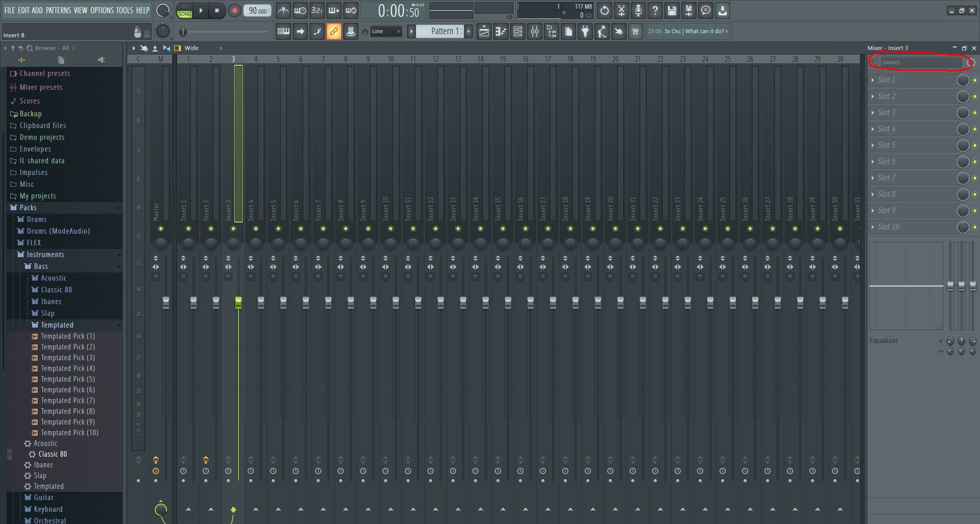Click the Master volume fader
The width and height of the screenshot is (980, 524).
[166, 303]
